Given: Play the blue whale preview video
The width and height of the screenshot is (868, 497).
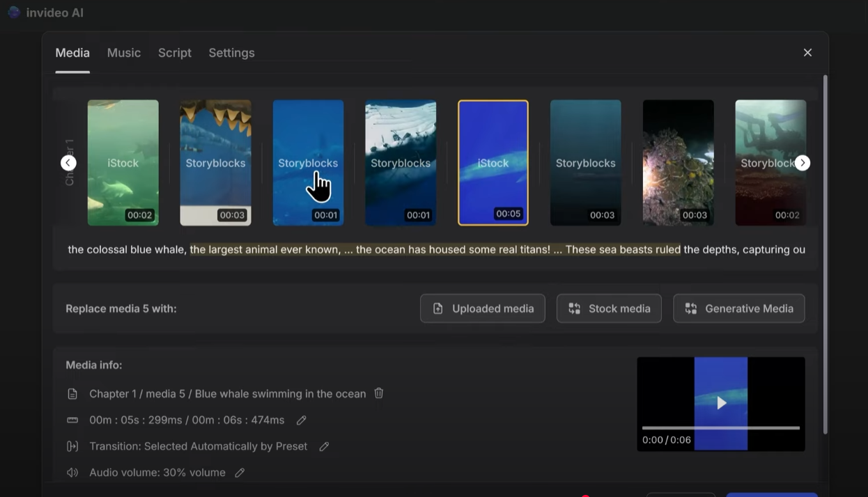Looking at the screenshot, I should [x=721, y=403].
